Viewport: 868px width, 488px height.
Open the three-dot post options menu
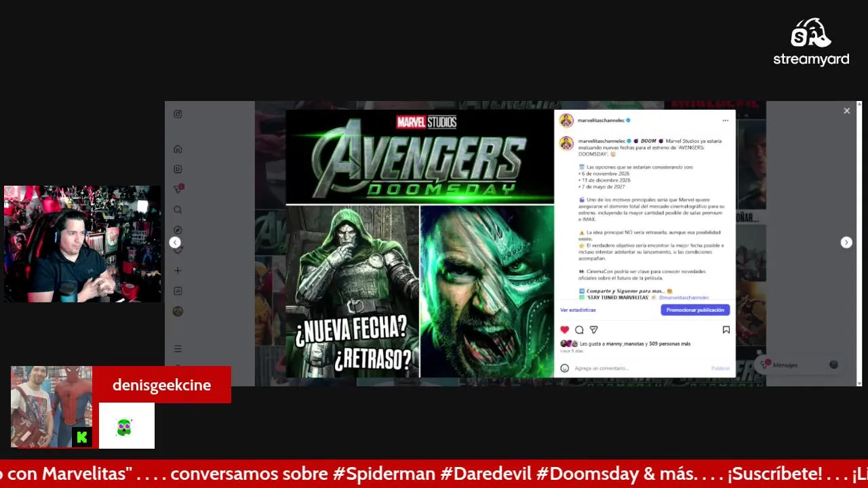[726, 121]
